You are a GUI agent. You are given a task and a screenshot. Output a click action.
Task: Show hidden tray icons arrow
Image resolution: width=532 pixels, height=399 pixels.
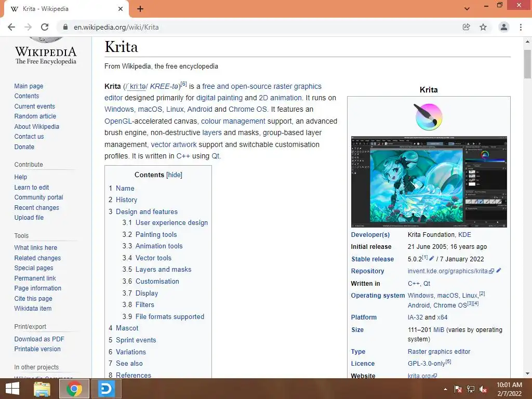pyautogui.click(x=445, y=389)
